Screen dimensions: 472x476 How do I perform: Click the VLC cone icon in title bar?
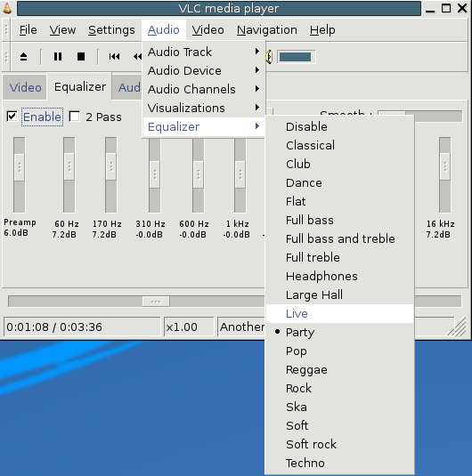7,8
